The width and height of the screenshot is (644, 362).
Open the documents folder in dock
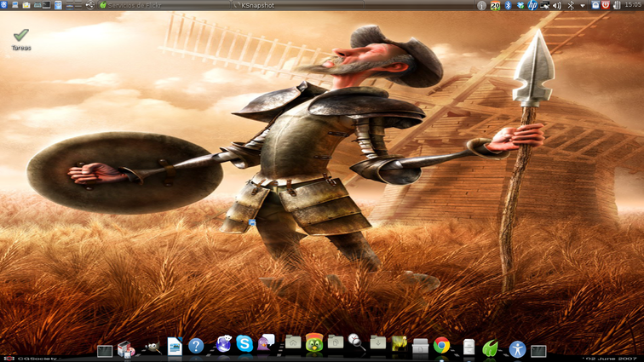[x=336, y=342]
